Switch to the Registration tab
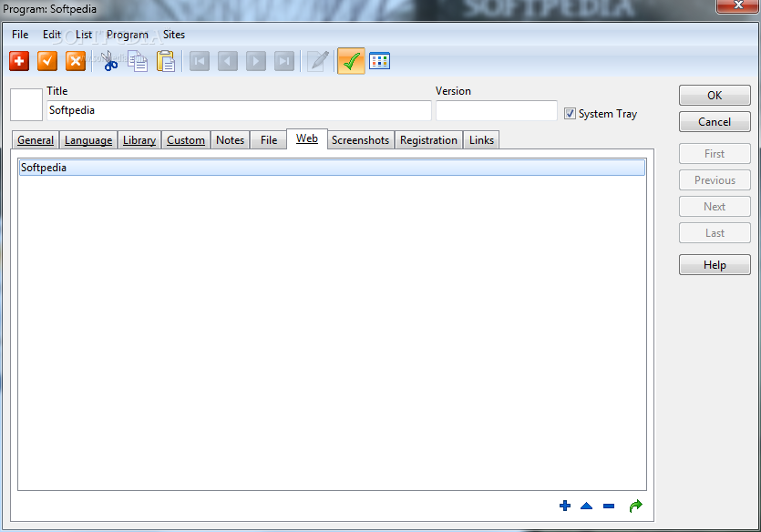Screen dimensions: 761x532 428,140
